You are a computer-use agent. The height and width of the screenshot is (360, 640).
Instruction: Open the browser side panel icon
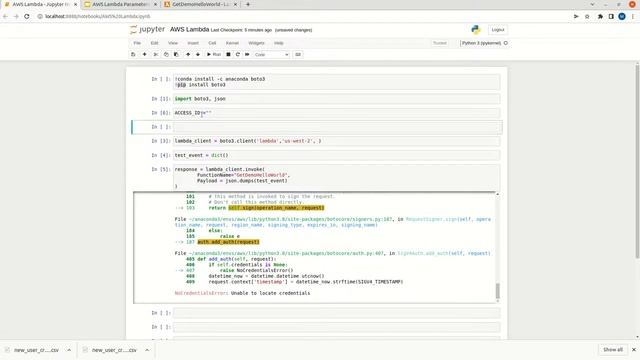(x=611, y=16)
